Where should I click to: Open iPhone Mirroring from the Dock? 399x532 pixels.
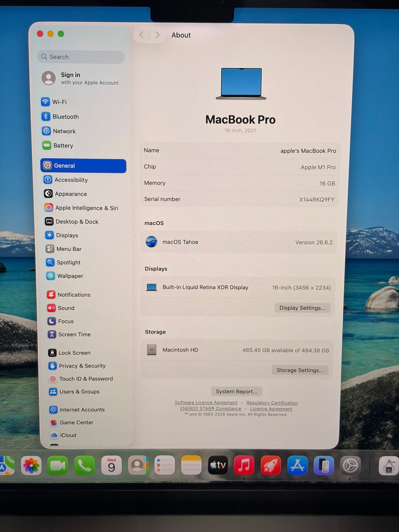click(324, 465)
